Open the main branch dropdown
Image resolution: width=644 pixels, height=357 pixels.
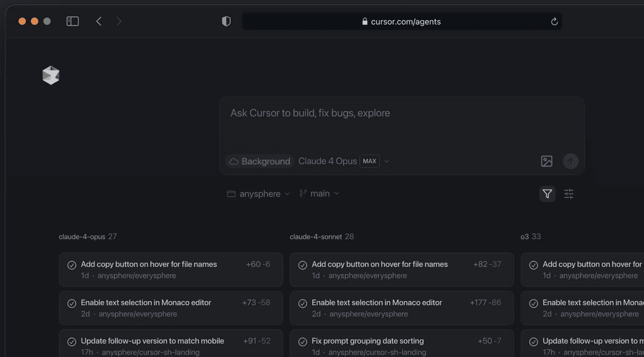319,194
